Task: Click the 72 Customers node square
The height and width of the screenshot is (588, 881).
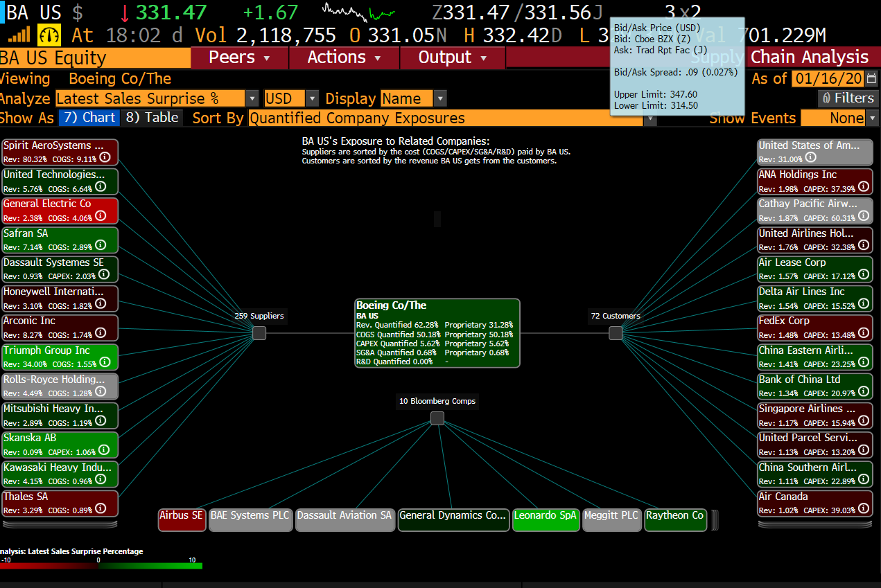Action: click(x=616, y=333)
